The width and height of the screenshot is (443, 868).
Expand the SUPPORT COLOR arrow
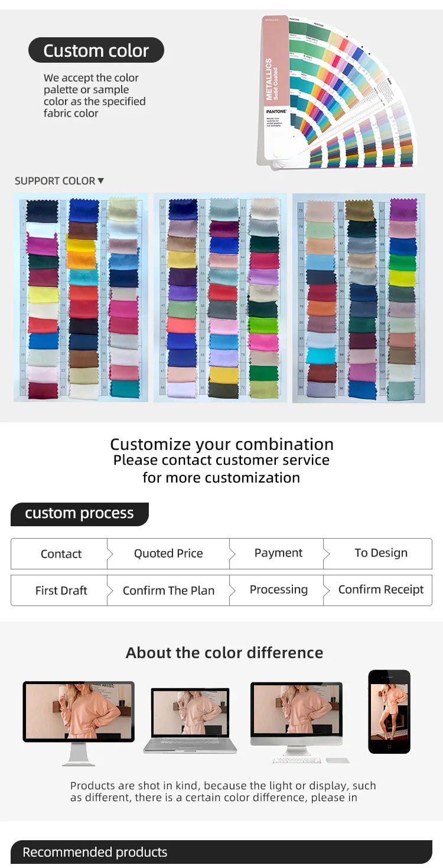(x=100, y=181)
